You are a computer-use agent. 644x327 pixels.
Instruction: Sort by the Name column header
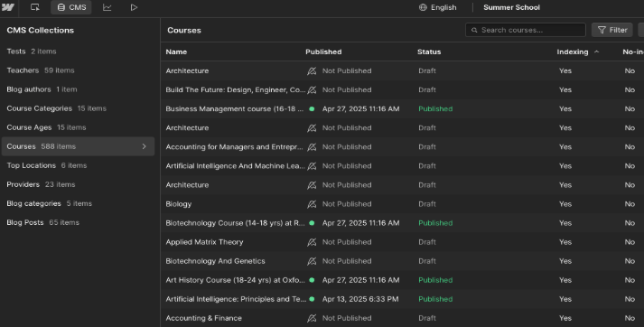coord(176,51)
